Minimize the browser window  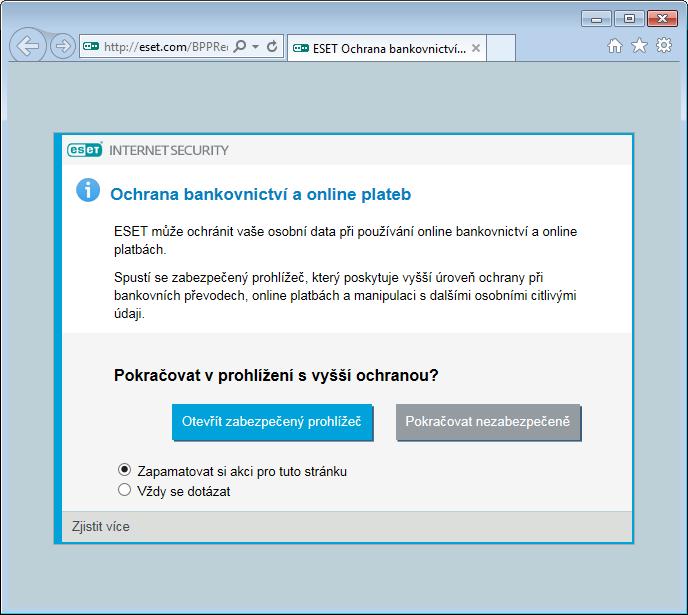(596, 19)
